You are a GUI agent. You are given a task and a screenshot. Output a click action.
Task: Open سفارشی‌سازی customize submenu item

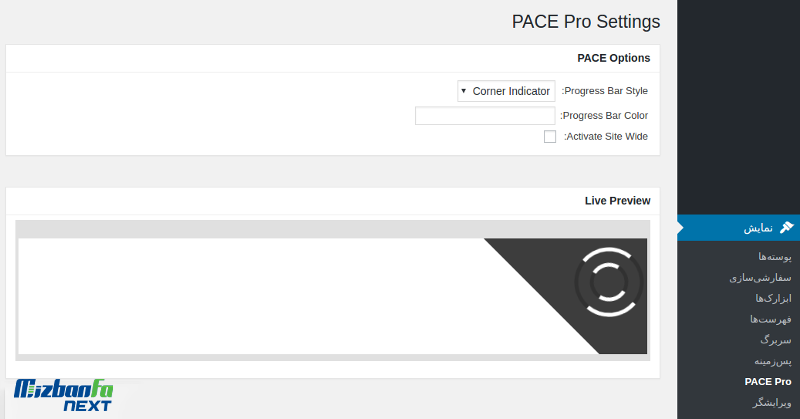pyautogui.click(x=760, y=278)
